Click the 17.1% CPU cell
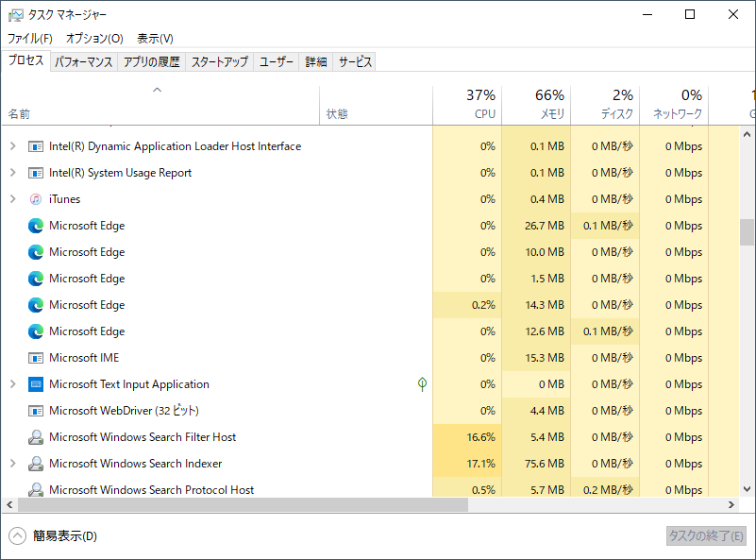The image size is (756, 560). click(467, 464)
